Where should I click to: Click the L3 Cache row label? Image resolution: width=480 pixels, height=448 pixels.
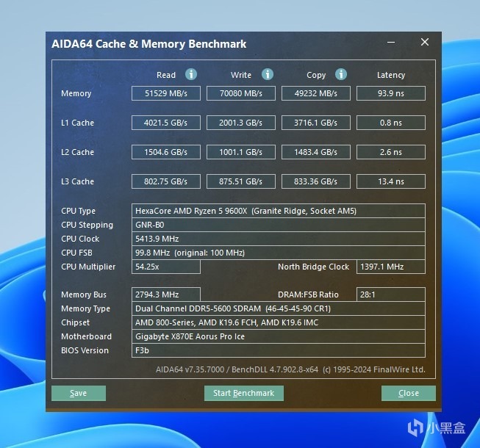(x=77, y=181)
